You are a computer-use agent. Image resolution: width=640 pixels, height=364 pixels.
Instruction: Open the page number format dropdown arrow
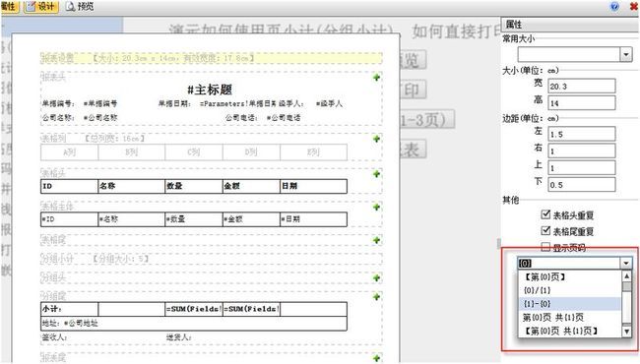coord(625,264)
